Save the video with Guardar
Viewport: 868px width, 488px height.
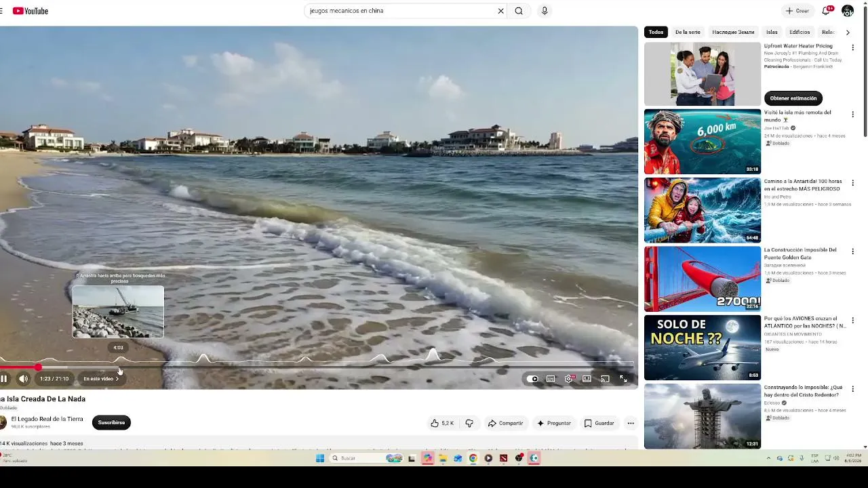point(599,423)
